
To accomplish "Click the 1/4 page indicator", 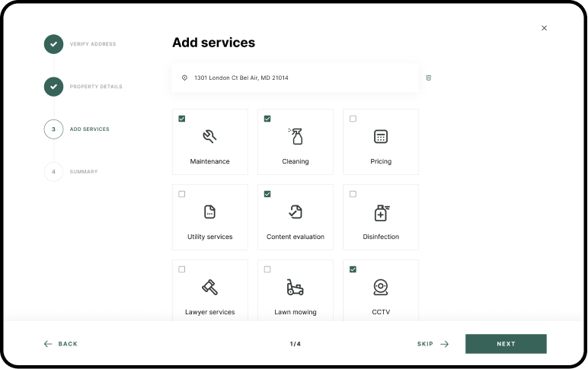I will [295, 344].
